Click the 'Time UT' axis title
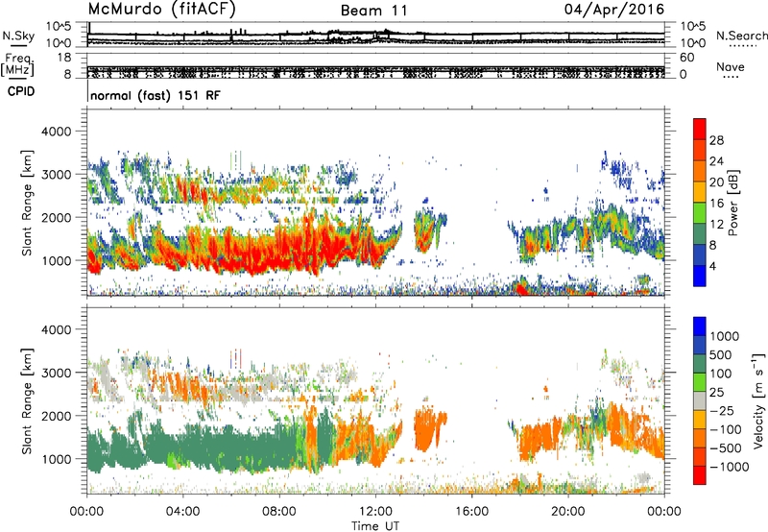 (375, 526)
